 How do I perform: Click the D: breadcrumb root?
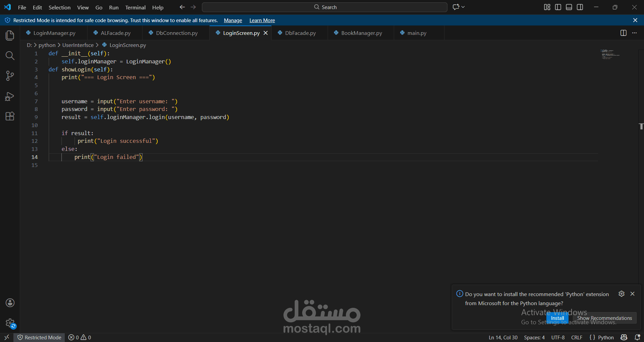pyautogui.click(x=29, y=45)
